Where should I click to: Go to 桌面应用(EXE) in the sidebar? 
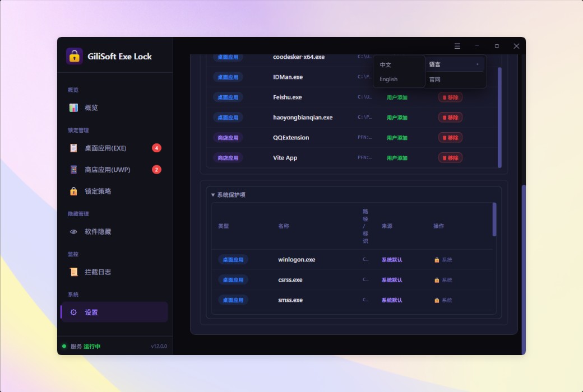[114, 148]
